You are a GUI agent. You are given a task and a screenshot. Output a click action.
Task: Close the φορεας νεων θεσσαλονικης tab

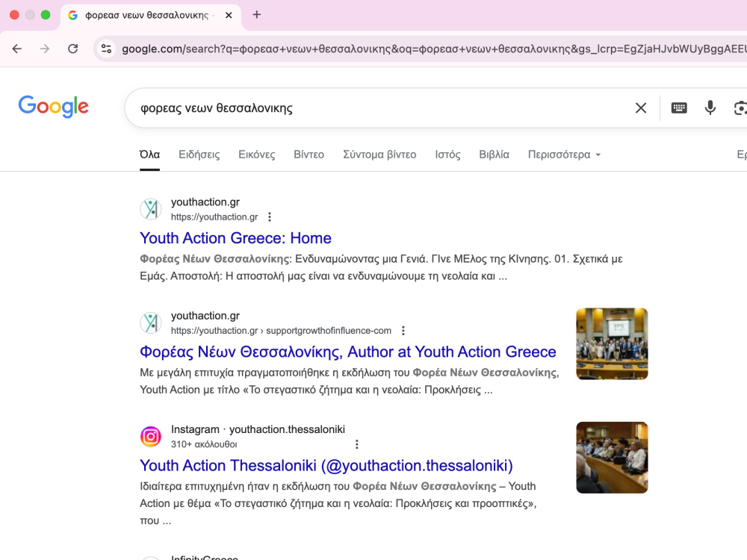[x=229, y=15]
